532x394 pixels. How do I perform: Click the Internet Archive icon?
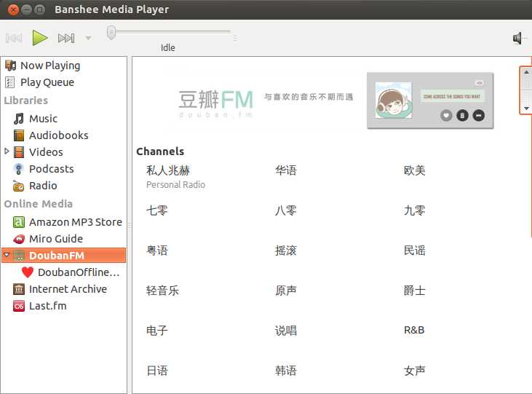tap(19, 289)
